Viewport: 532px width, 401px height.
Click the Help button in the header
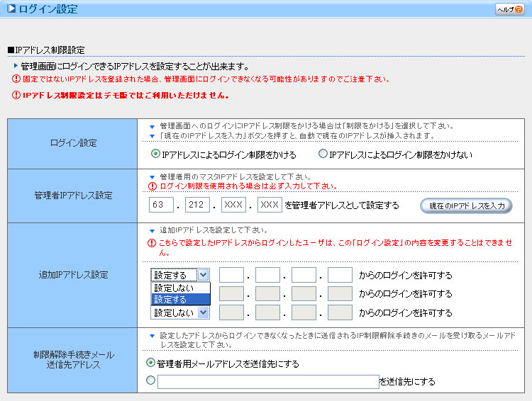(x=509, y=9)
